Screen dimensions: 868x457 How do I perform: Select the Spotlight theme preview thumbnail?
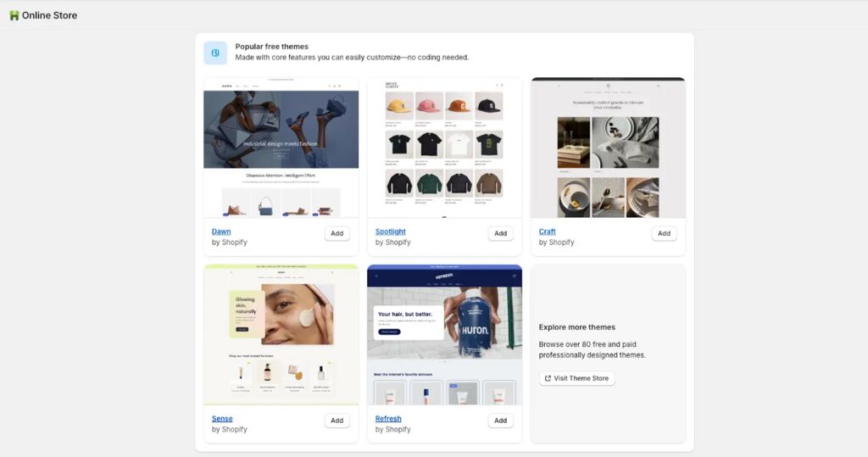(444, 148)
